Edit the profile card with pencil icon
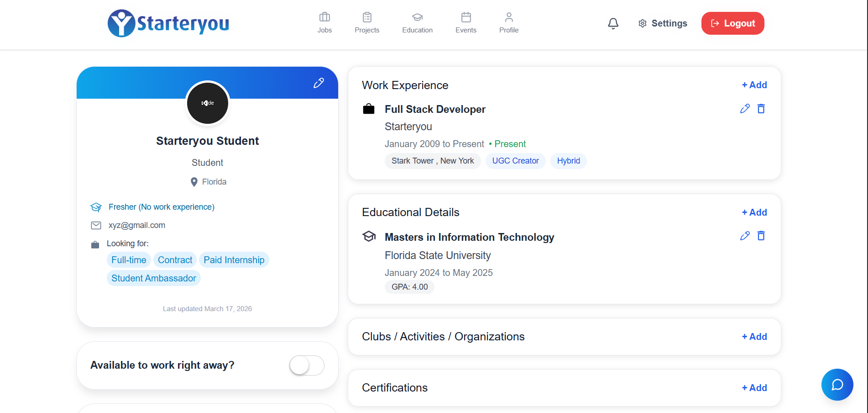Screen dimensions: 868x413 (319, 83)
